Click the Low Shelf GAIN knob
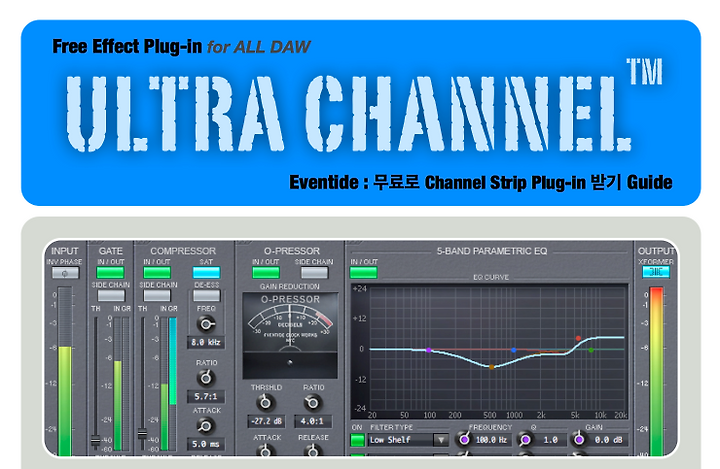Screen dimensions: 720x469 (579, 440)
